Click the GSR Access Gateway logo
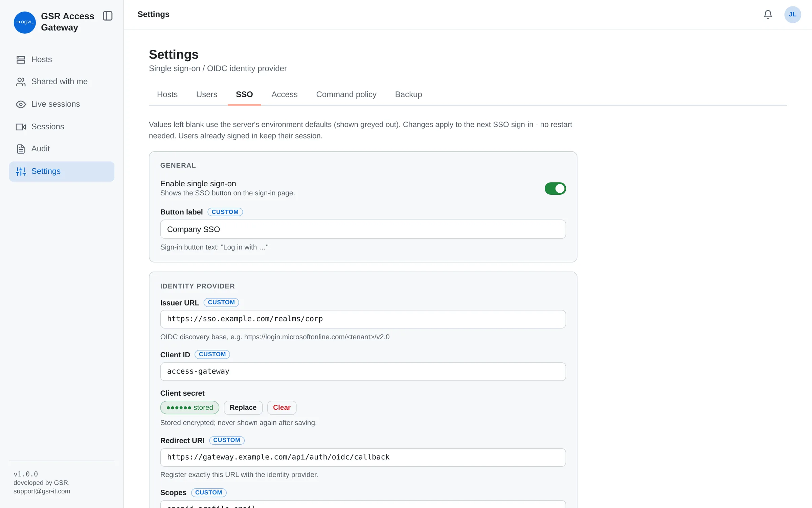812x508 pixels. pyautogui.click(x=25, y=22)
